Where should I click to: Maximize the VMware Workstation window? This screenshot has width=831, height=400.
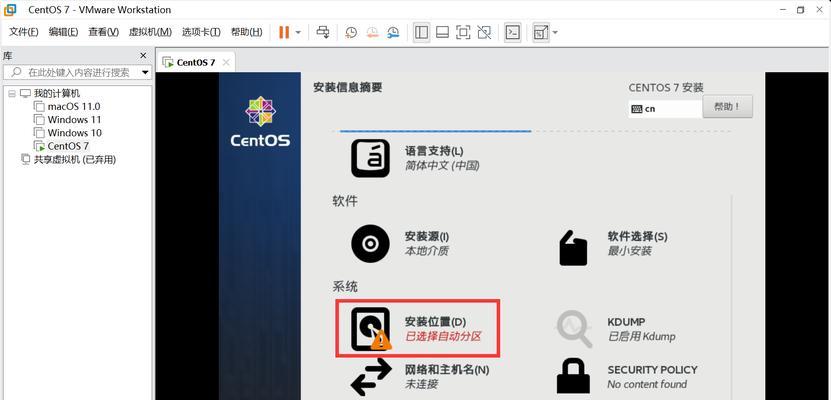pos(800,10)
